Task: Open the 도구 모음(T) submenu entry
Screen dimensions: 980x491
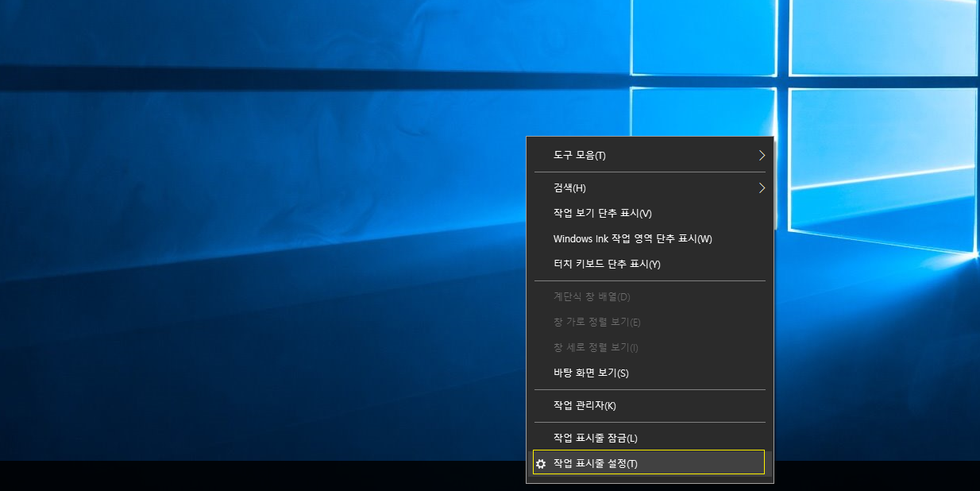Action: pyautogui.click(x=649, y=155)
